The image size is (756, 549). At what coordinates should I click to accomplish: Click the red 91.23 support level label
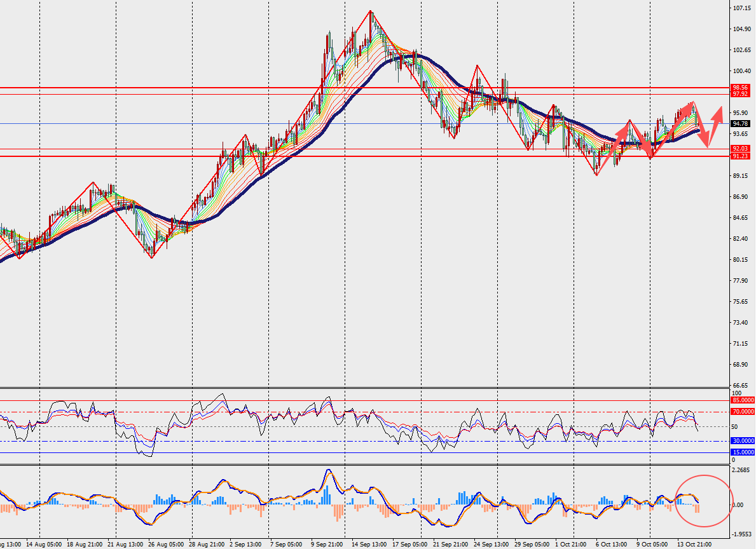pos(740,156)
